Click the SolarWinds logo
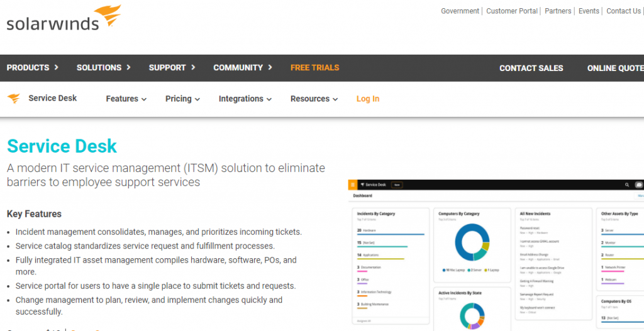This screenshot has height=331, width=644. point(64,18)
